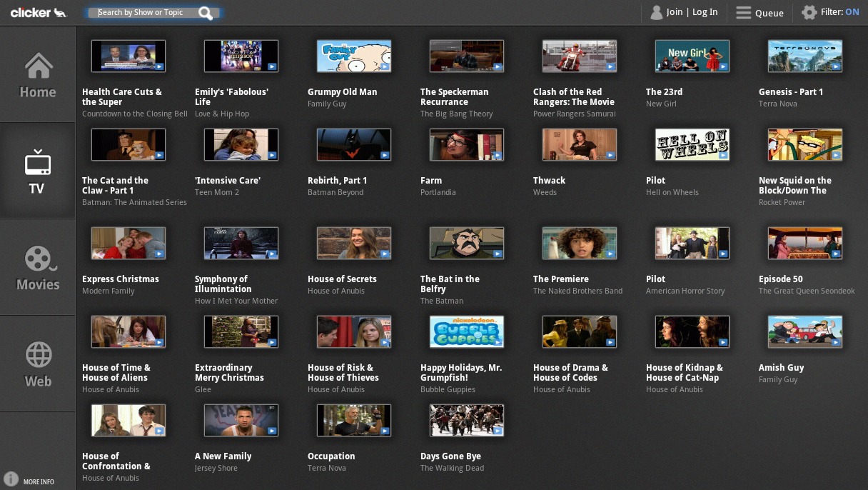Open the Web section
868x490 pixels.
pos(38,364)
